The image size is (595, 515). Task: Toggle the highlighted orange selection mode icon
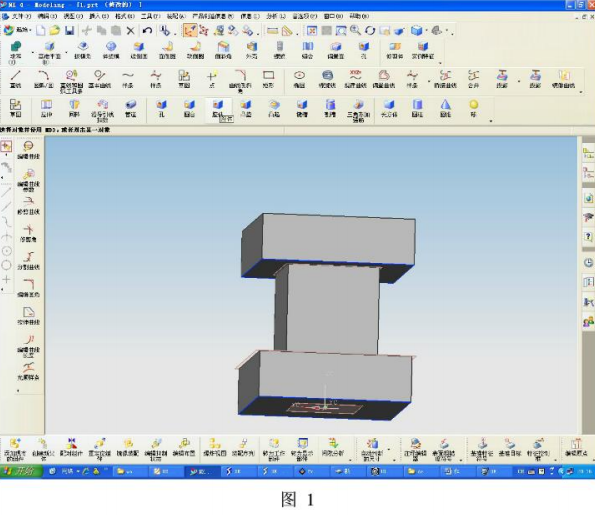[190, 31]
